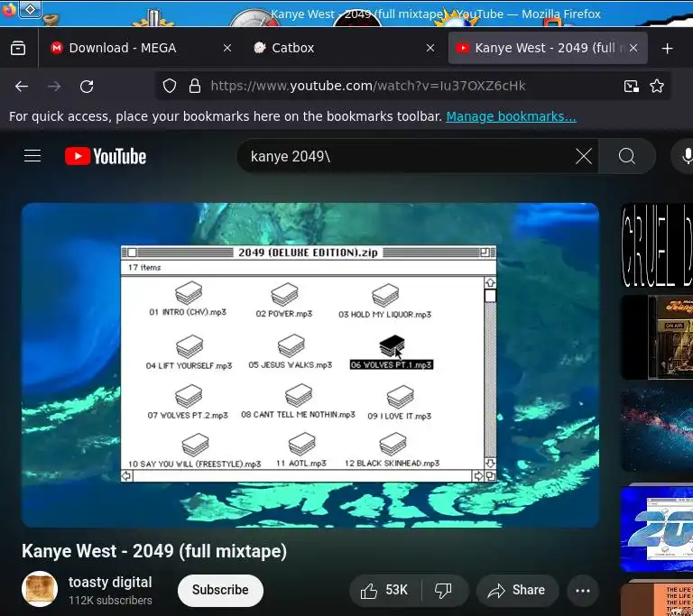Click 07 WOLVES PT.2.mp3 file icon
The height and width of the screenshot is (616, 693).
coord(189,396)
